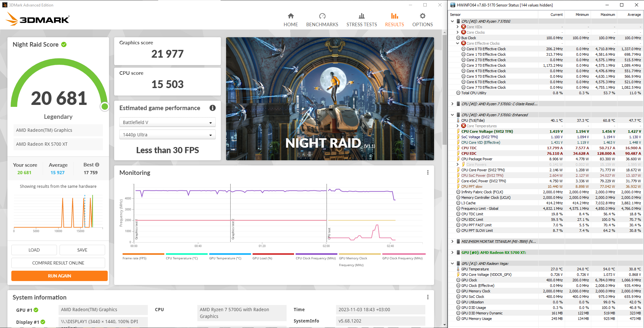Click the Total CPU Utility sensor icon
The height and width of the screenshot is (328, 644).
pyautogui.click(x=458, y=93)
